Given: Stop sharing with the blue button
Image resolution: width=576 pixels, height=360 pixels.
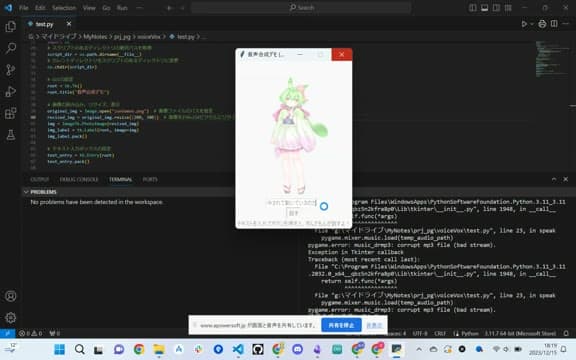Looking at the screenshot, I should click(x=341, y=325).
